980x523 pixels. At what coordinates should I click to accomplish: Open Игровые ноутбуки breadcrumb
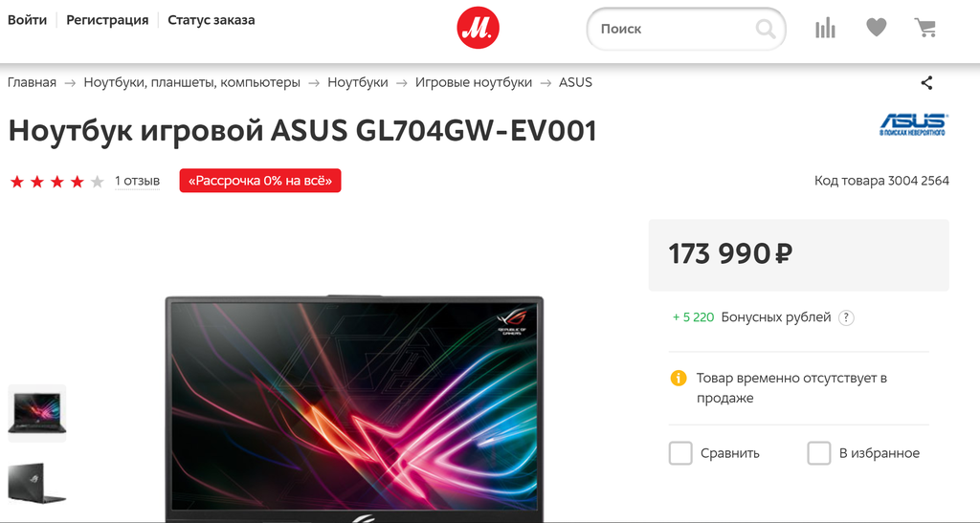click(474, 82)
